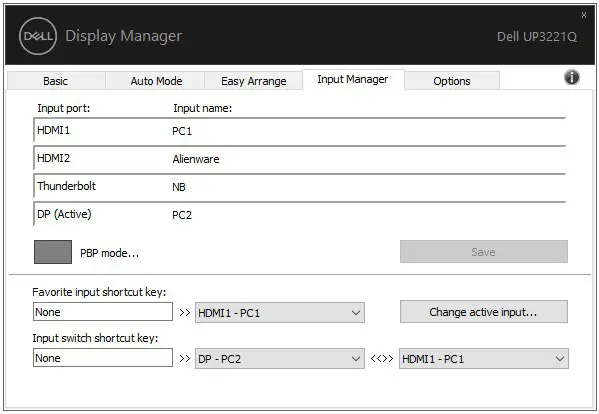Image resolution: width=599 pixels, height=414 pixels.
Task: Open the Auto Mode tab
Action: click(156, 81)
